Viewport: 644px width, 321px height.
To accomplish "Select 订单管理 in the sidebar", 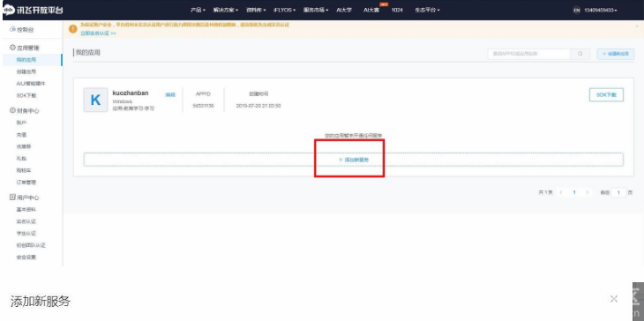I will pyautogui.click(x=26, y=183).
